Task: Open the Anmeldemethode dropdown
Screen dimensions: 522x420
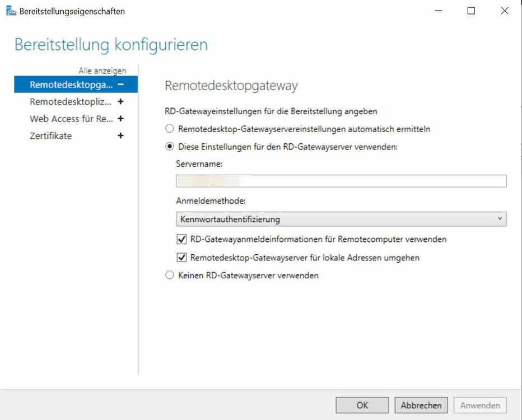Action: 341,219
